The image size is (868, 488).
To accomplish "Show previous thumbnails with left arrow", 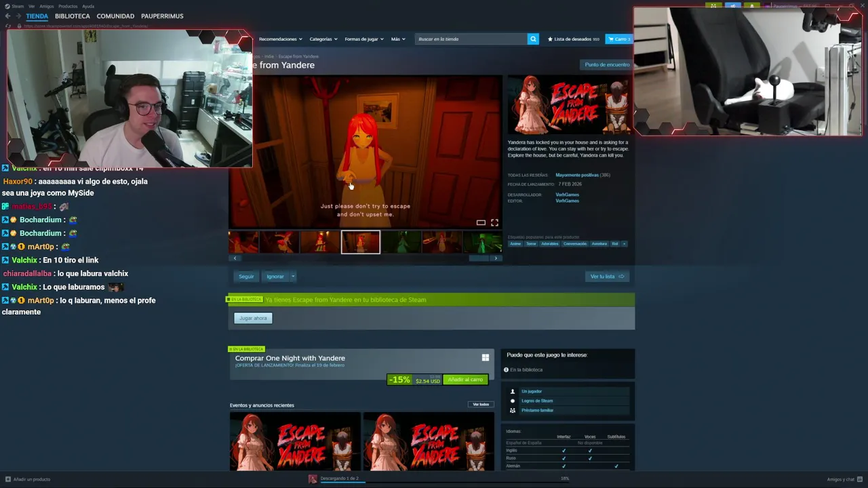I will 235,258.
